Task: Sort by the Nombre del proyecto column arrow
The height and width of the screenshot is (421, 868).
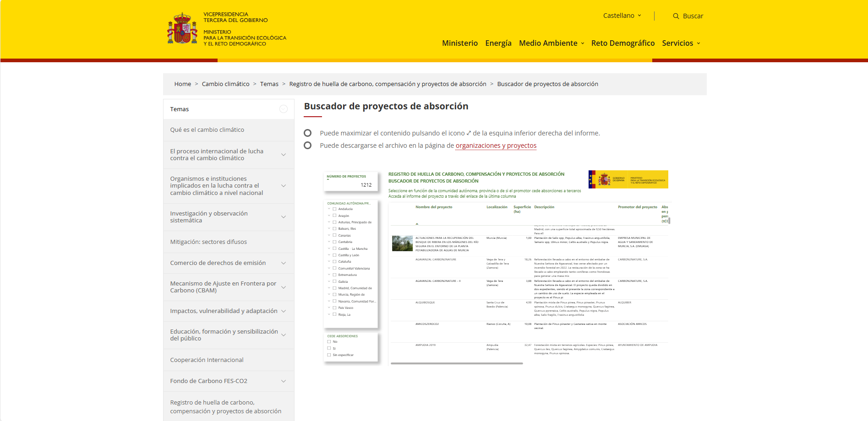Action: pos(417,224)
